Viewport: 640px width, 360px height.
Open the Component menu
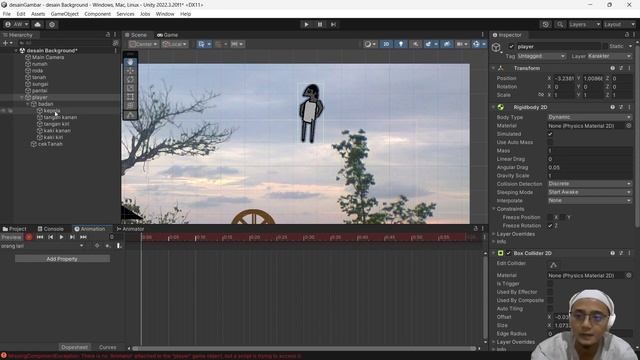pos(98,14)
